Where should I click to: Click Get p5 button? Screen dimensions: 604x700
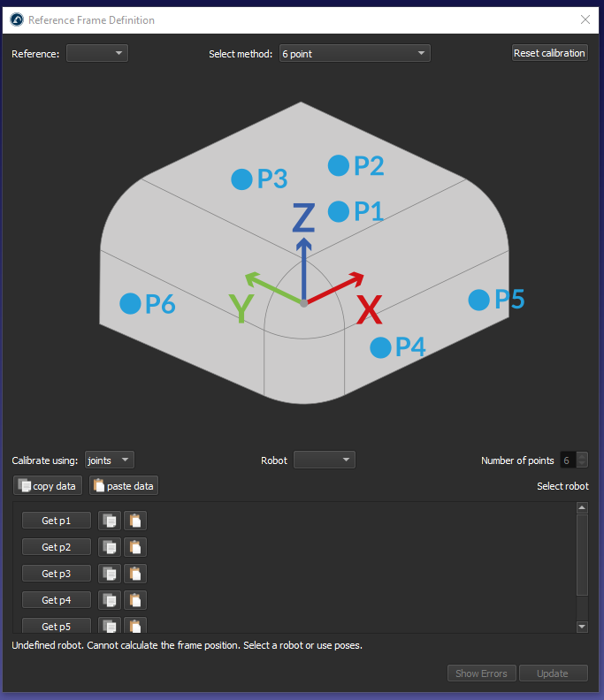click(57, 626)
